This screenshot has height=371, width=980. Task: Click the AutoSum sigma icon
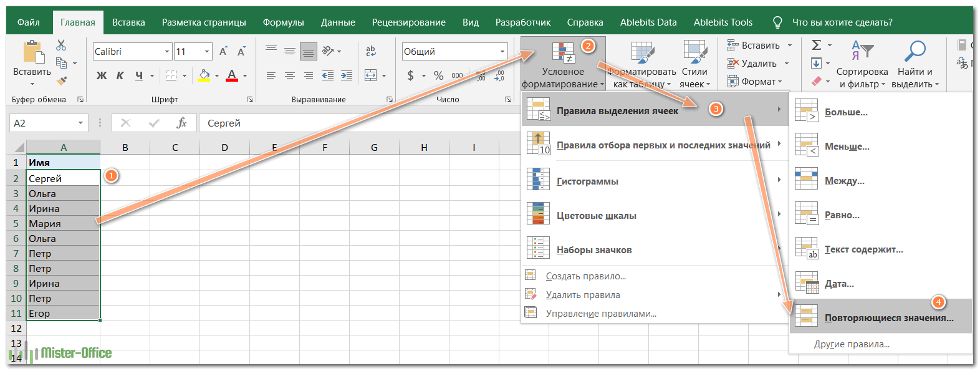[x=816, y=45]
